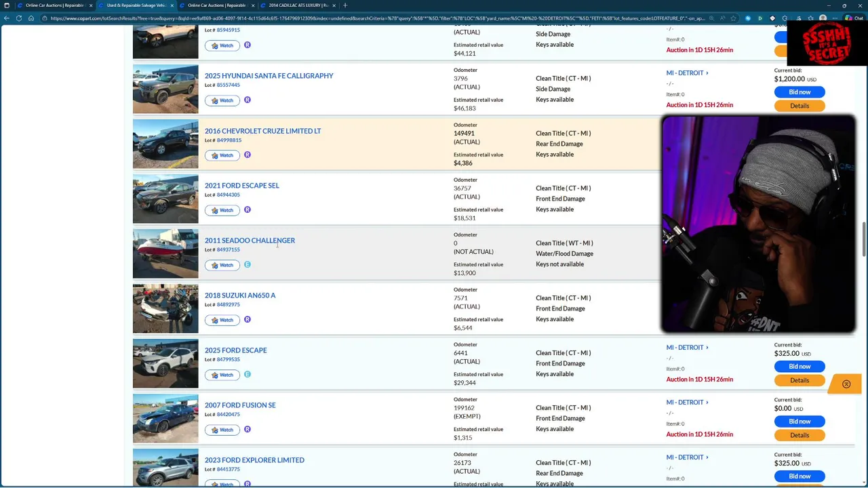Viewport: 868px width, 488px height.
Task: Click the E badge for Seadoo Challenger
Action: [248, 265]
